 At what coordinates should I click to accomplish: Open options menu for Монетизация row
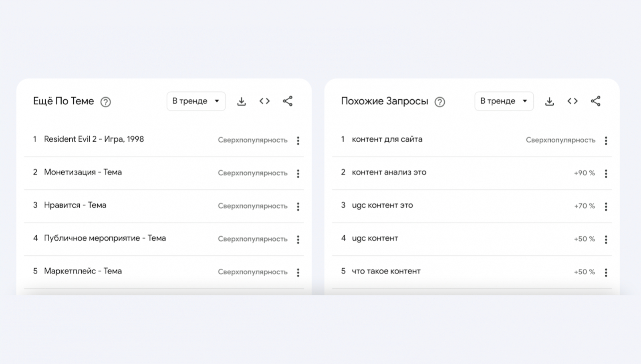tap(298, 173)
